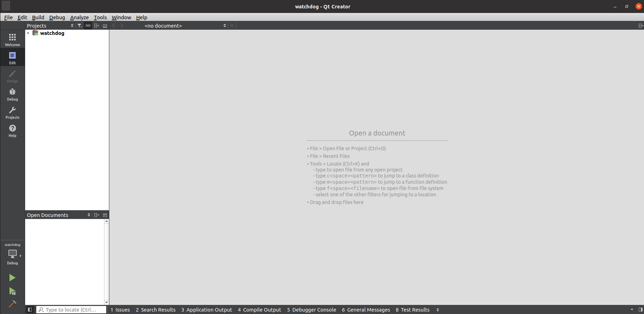Open the output panes selector arrows
This screenshot has width=644, height=314.
438,309
